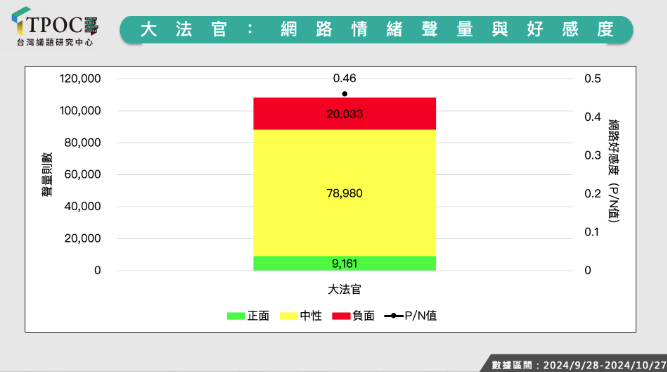Click the P/N值 legend line marker
The width and height of the screenshot is (667, 372).
pyautogui.click(x=393, y=316)
